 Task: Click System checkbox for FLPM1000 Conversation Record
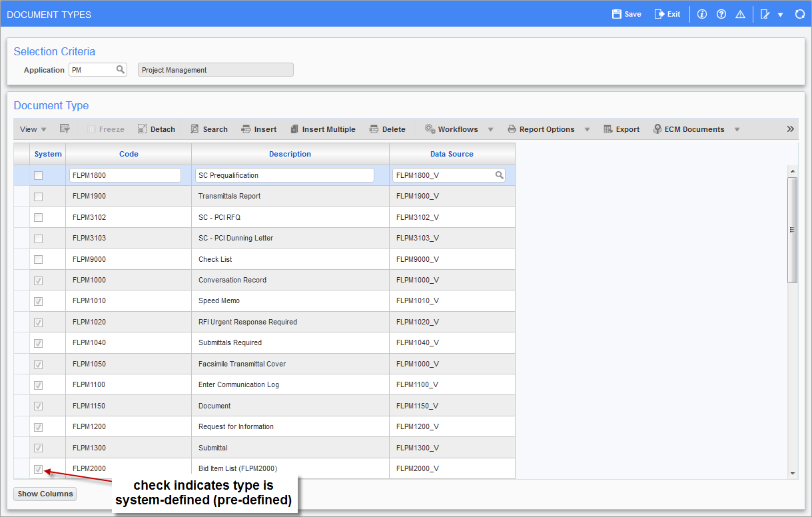[x=39, y=280]
